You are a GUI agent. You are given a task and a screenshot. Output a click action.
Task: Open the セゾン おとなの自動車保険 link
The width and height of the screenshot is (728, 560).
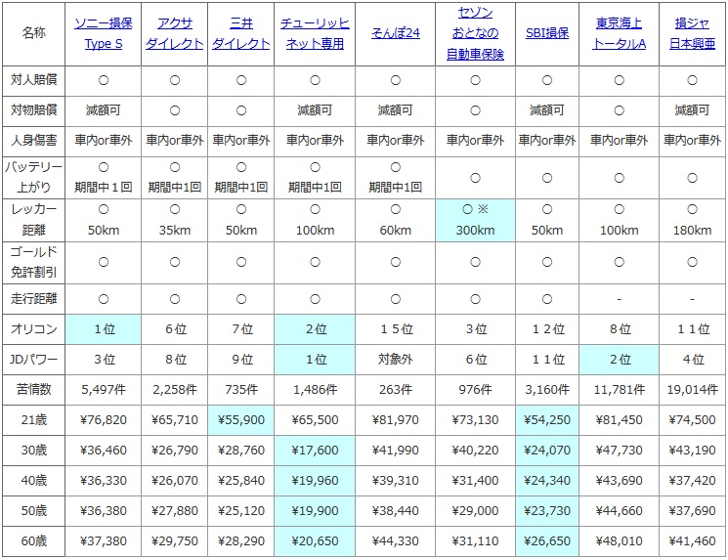click(x=476, y=33)
